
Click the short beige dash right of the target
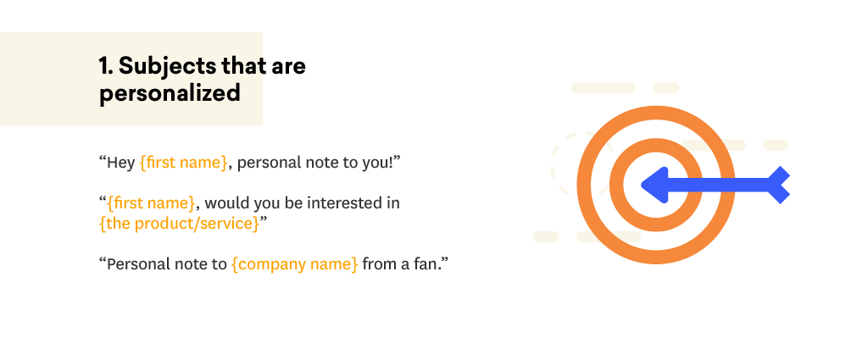pyautogui.click(x=776, y=146)
